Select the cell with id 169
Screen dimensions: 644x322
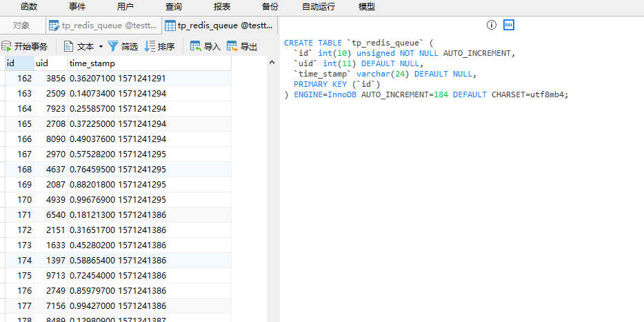click(19, 184)
